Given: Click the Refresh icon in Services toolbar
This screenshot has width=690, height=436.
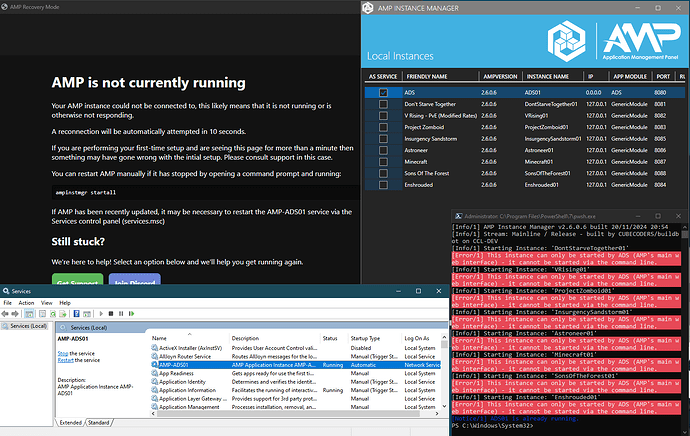Looking at the screenshot, I should point(53,314).
